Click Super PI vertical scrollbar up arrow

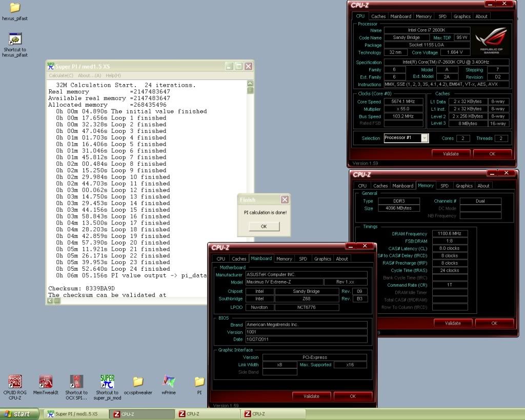tap(250, 83)
